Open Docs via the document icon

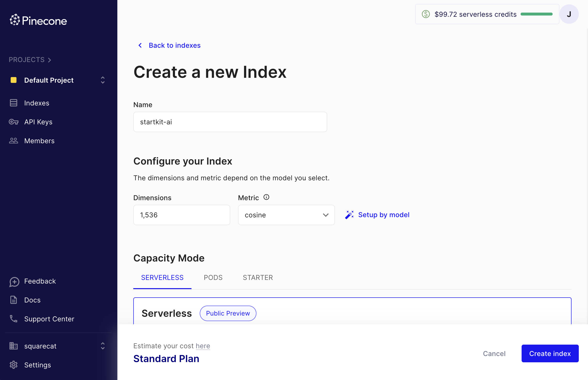[14, 300]
